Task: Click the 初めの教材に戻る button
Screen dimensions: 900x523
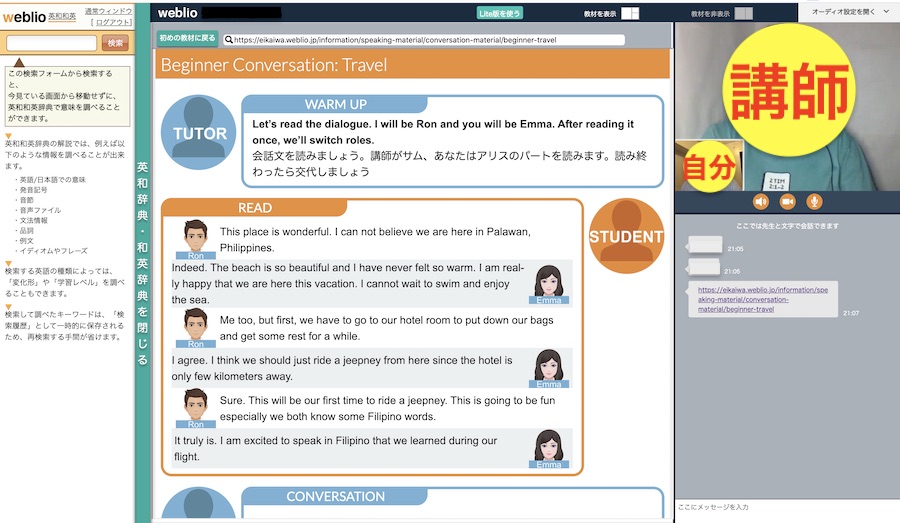Action: 188,40
